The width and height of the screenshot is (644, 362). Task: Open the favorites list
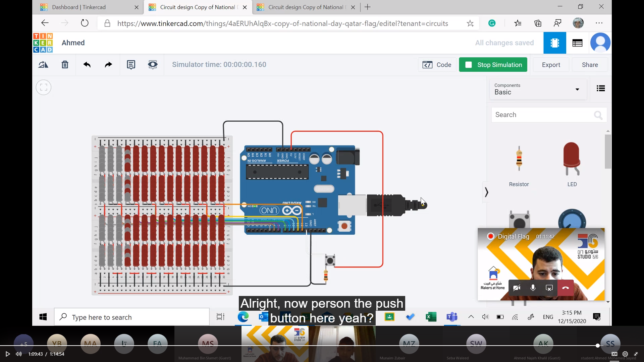pyautogui.click(x=518, y=23)
